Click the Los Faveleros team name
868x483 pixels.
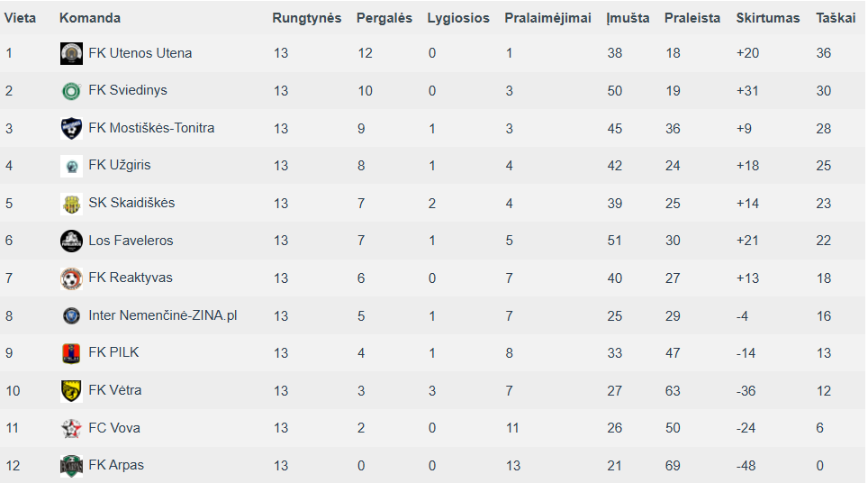[131, 241]
